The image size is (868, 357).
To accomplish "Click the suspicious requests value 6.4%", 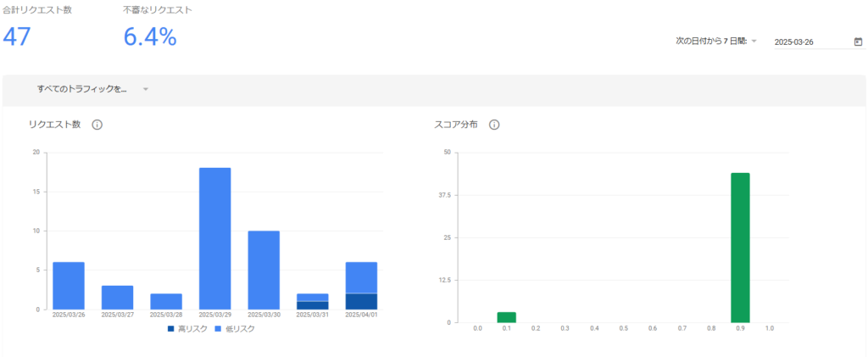I will point(149,36).
